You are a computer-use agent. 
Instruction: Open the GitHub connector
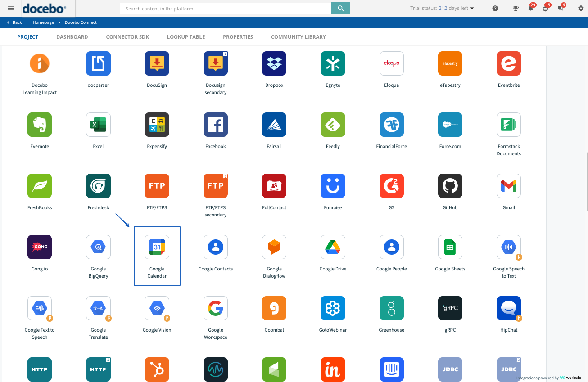tap(450, 186)
